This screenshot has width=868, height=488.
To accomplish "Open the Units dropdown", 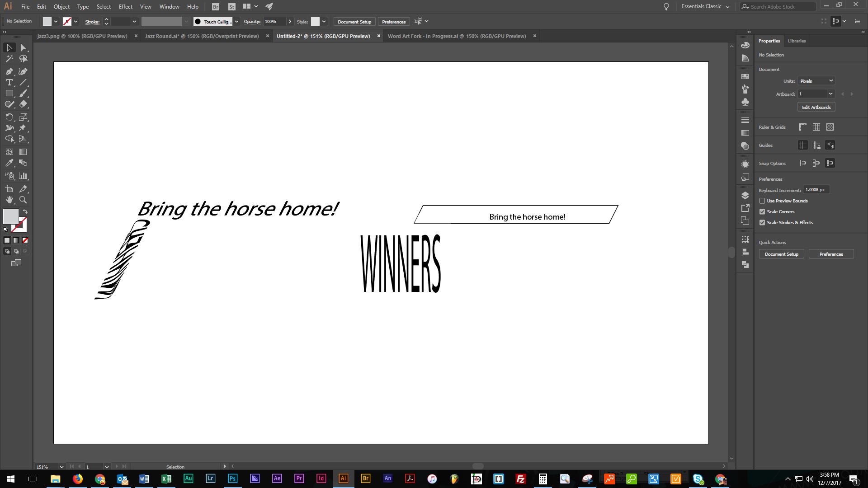I will point(816,81).
